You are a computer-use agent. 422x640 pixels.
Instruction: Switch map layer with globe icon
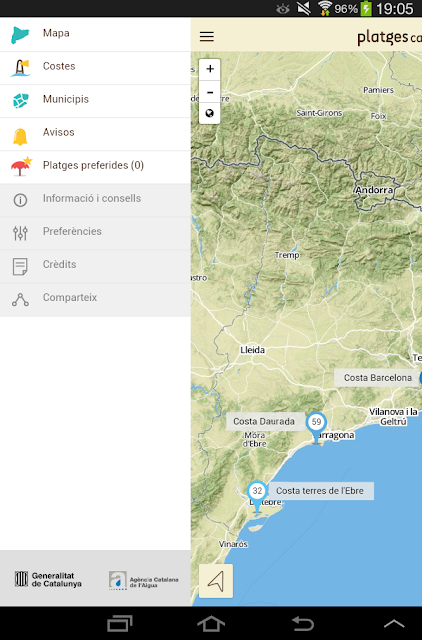pyautogui.click(x=210, y=113)
